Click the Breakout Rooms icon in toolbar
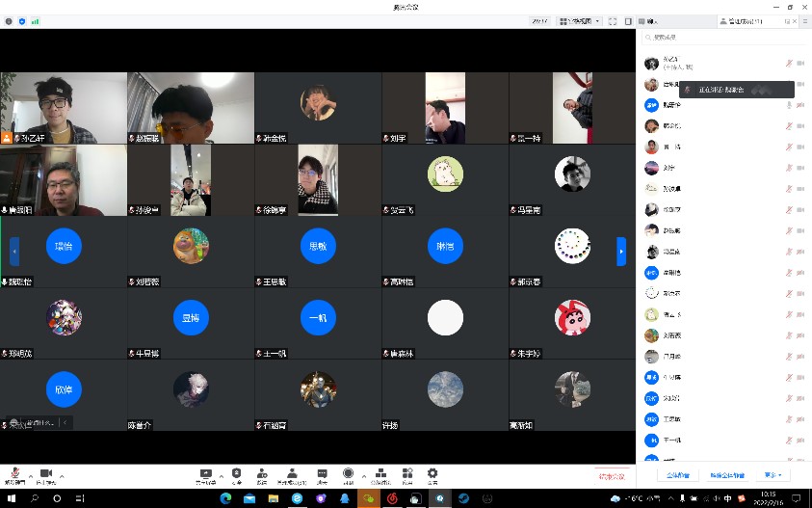 [x=381, y=474]
